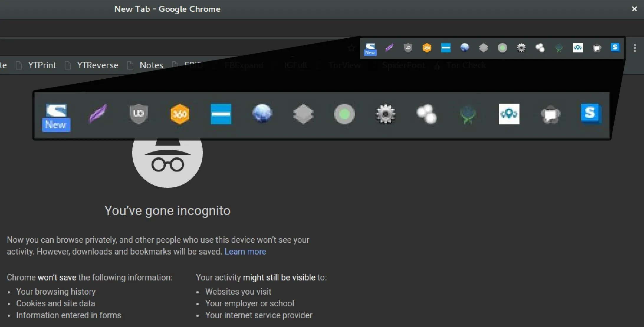Click 'Cookies and site data' list item

pos(55,303)
